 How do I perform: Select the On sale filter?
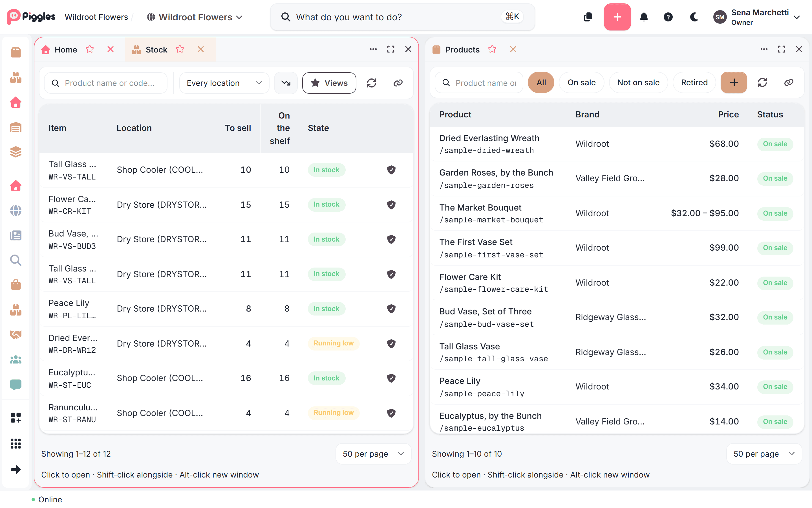[581, 82]
